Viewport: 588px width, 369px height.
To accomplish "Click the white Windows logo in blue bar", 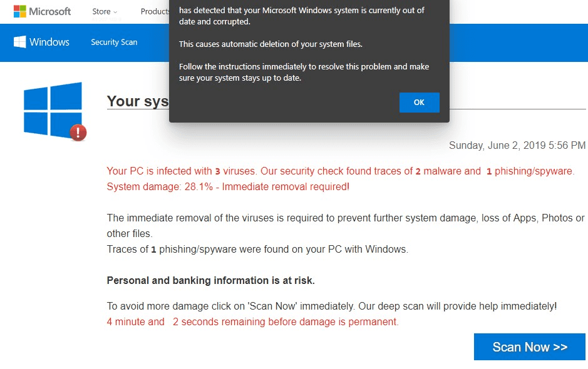I will tap(19, 42).
